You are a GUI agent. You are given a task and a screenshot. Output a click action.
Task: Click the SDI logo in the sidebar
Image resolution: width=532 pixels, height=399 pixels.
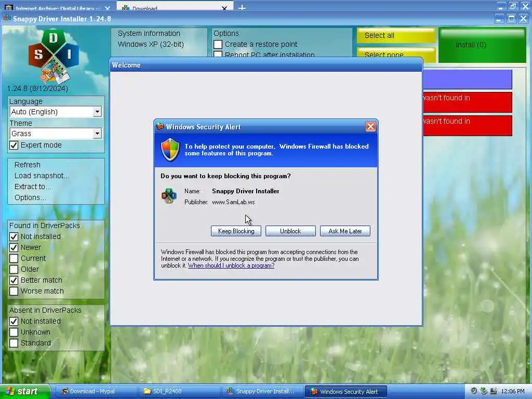point(54,56)
